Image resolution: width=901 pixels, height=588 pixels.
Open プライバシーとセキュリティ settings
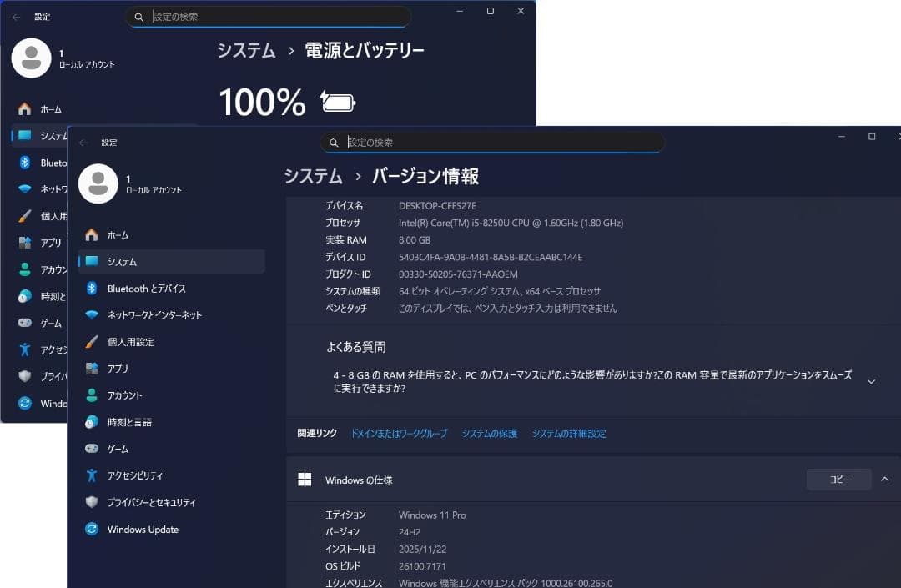coord(153,502)
